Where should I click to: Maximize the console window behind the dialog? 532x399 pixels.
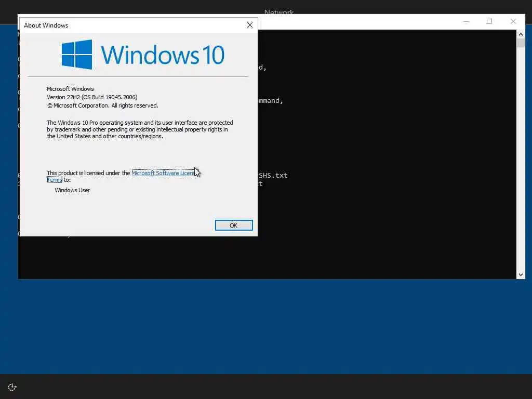point(489,21)
